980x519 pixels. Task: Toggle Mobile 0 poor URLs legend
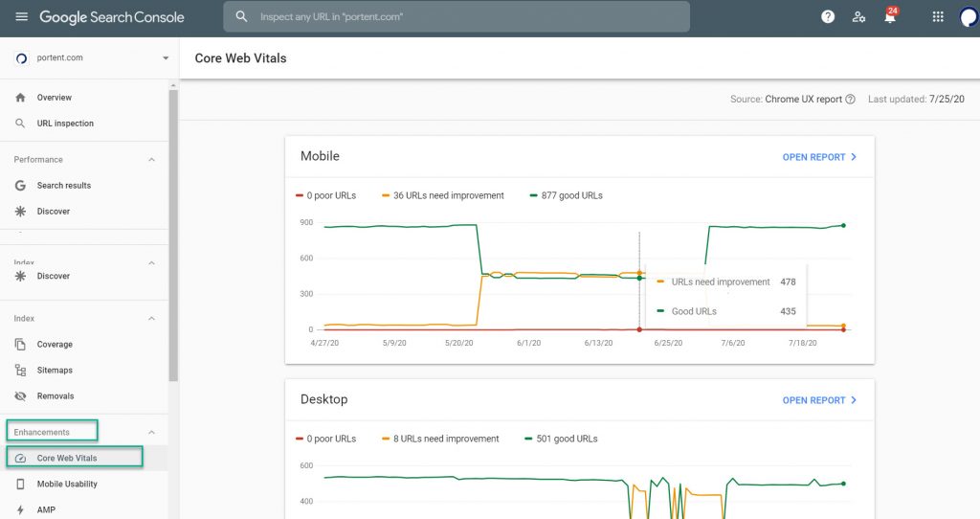click(325, 195)
